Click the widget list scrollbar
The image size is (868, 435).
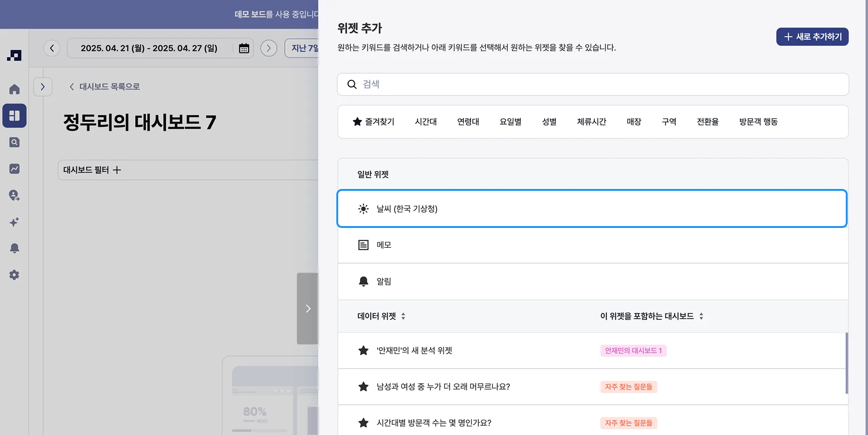[846, 363]
